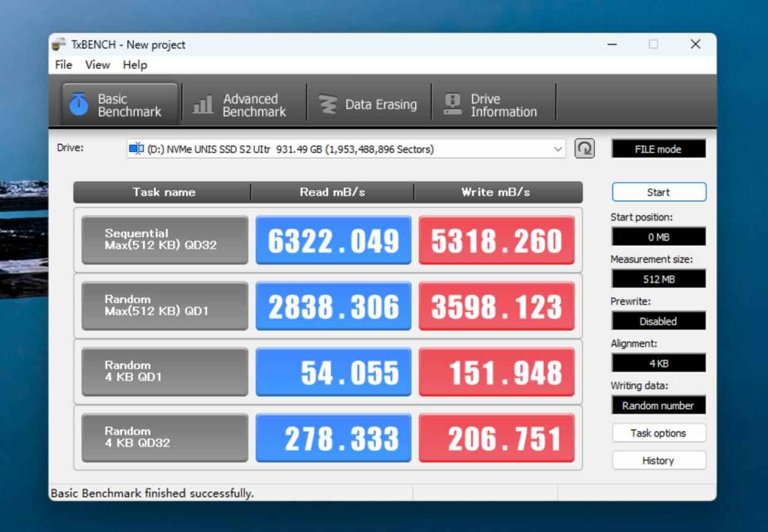Click the Prewrite Disabled field
Image resolution: width=768 pixels, height=532 pixels.
click(x=659, y=321)
